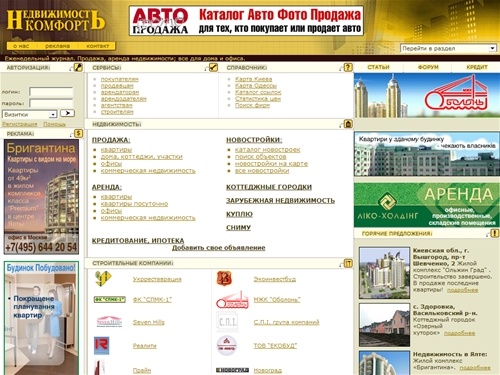This screenshot has height=375, width=500.
Task: Open the о нас menu item
Action: pyautogui.click(x=21, y=46)
